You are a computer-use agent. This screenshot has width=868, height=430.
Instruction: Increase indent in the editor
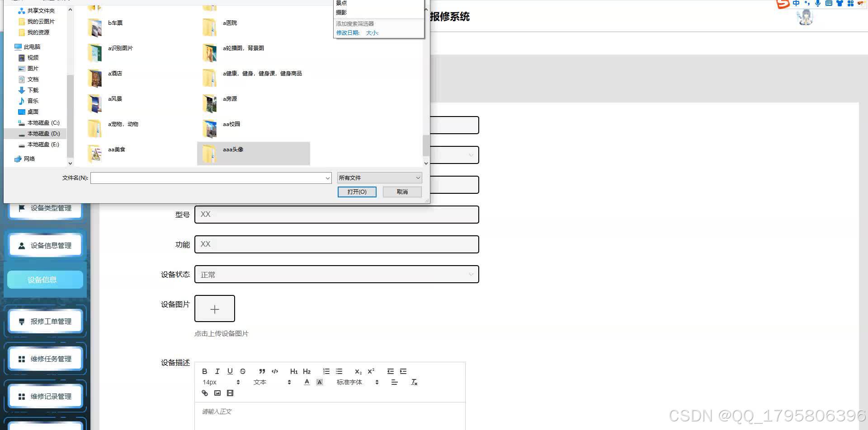[x=403, y=371]
